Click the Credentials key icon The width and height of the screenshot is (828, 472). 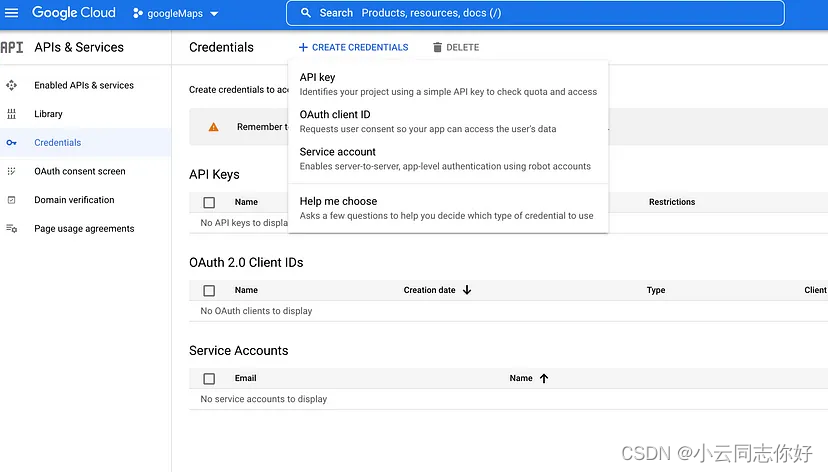coord(11,143)
